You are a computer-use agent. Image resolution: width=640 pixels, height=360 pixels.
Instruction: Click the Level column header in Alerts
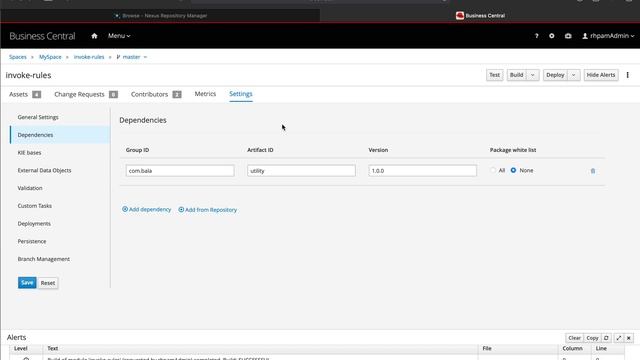point(21,349)
